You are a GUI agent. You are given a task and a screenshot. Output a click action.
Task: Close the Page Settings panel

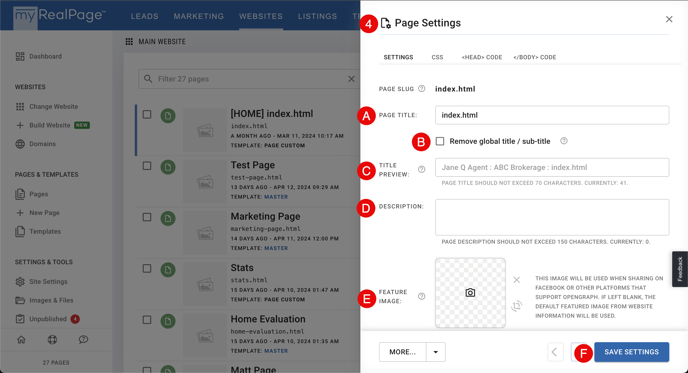pos(669,19)
